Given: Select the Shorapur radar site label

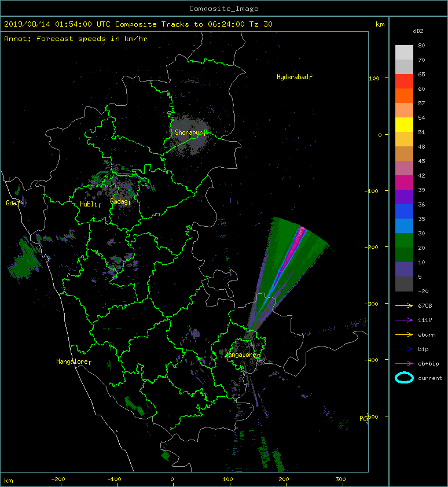Looking at the screenshot, I should tap(190, 132).
